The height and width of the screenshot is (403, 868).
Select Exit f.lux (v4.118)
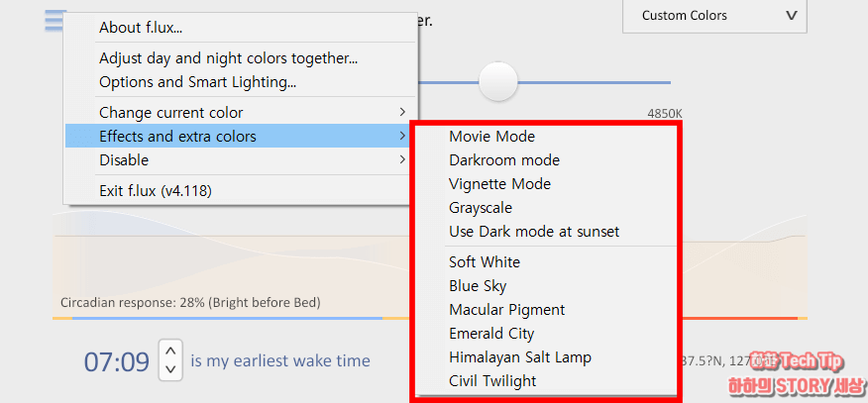(x=240, y=191)
